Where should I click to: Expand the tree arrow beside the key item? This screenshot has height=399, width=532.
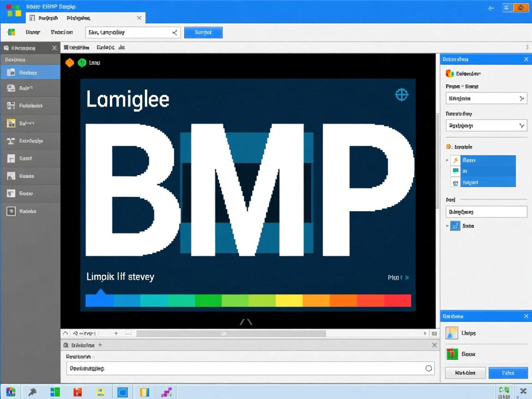pyautogui.click(x=447, y=160)
